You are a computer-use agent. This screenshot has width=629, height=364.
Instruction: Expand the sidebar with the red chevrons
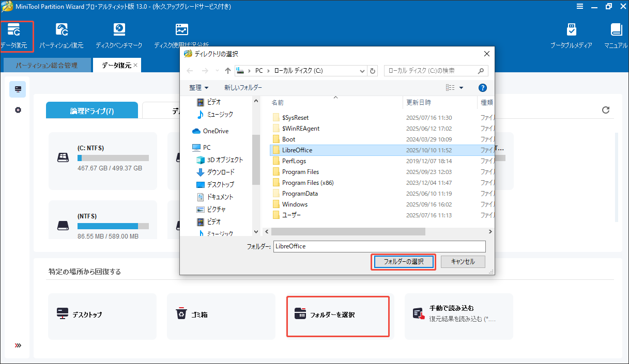coord(18,345)
